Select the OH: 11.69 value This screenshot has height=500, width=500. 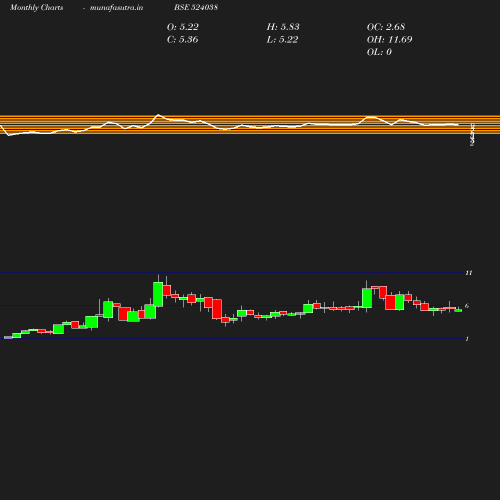pos(390,39)
